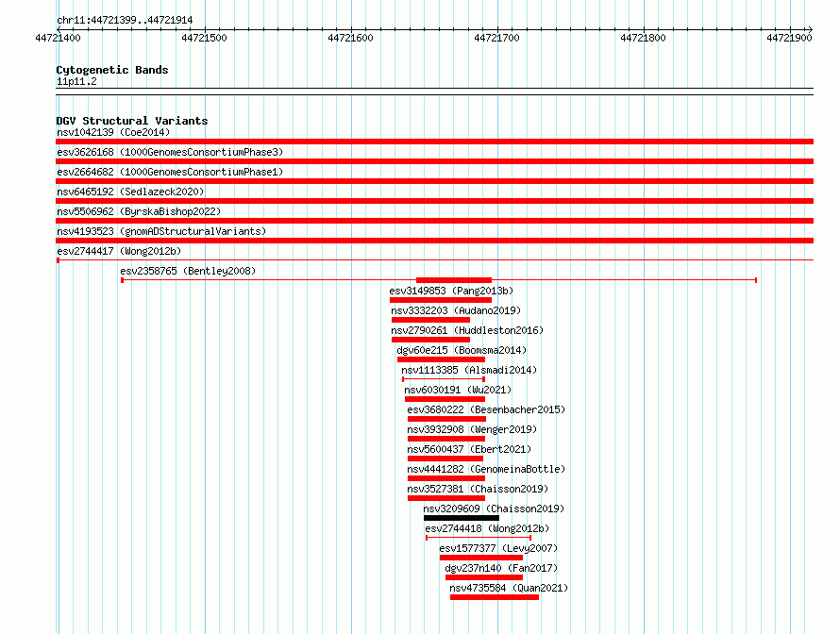
Task: Click the red bar under nsv3932908 (Wenger2019)
Action: click(446, 439)
